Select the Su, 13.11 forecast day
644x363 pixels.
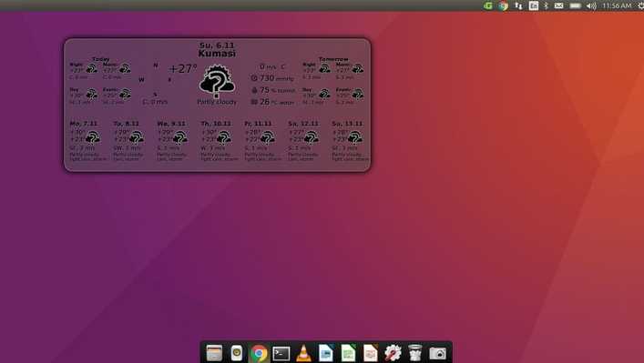pyautogui.click(x=347, y=124)
